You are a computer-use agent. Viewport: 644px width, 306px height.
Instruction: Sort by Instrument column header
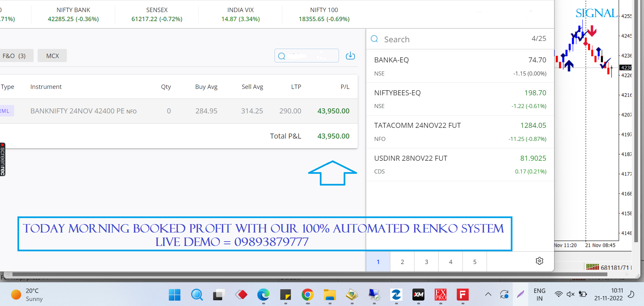tap(46, 87)
